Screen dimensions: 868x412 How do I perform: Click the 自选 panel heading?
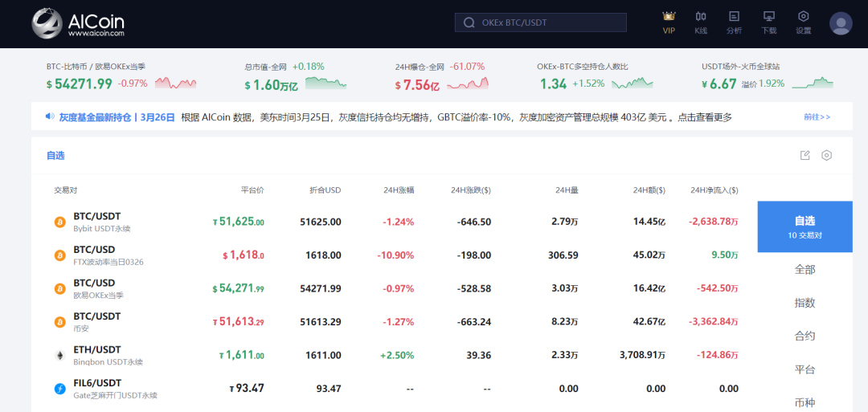point(55,155)
